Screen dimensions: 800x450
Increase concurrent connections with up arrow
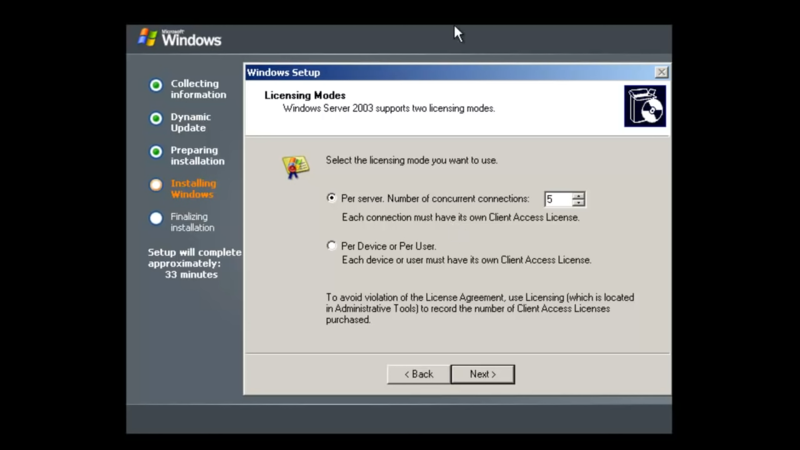coord(578,196)
